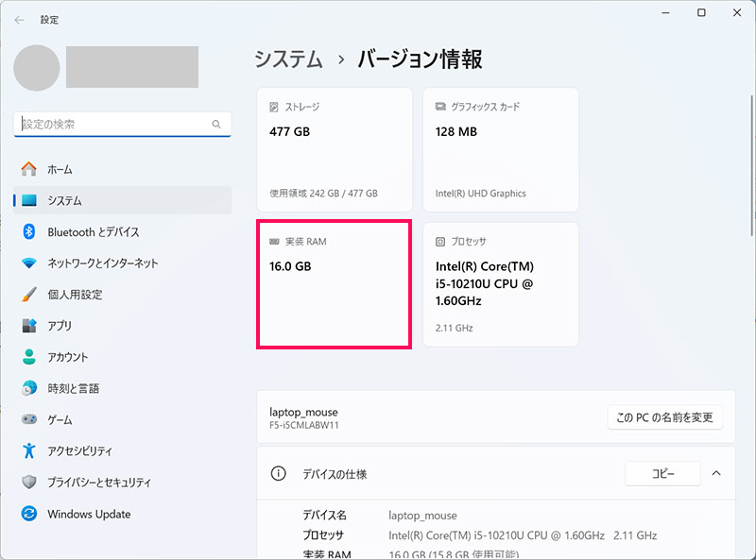Screen dimensions: 756x560
Task: Click the back arrow icon
Action: click(x=19, y=20)
